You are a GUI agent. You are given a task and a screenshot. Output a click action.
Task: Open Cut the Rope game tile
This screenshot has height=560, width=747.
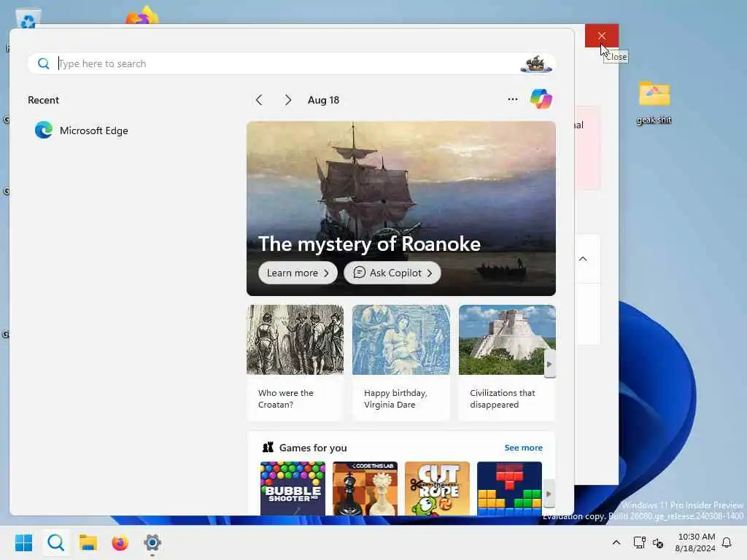(437, 488)
